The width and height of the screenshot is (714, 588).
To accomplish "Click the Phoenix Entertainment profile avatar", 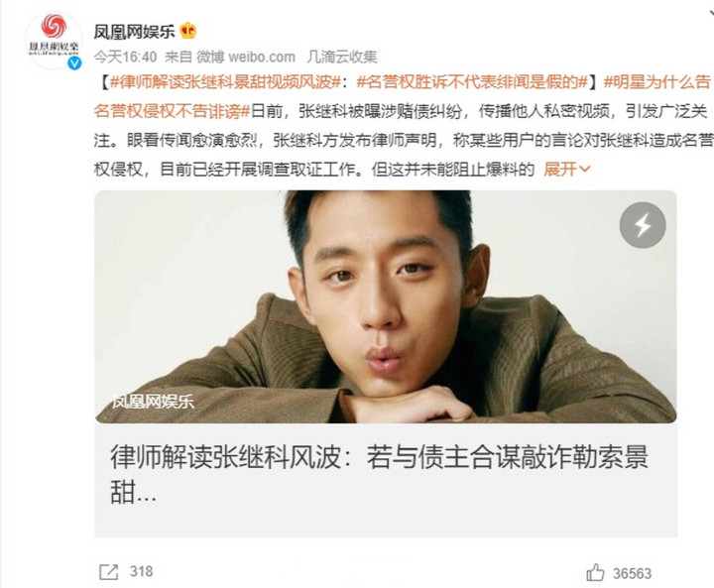I will pyautogui.click(x=54, y=40).
